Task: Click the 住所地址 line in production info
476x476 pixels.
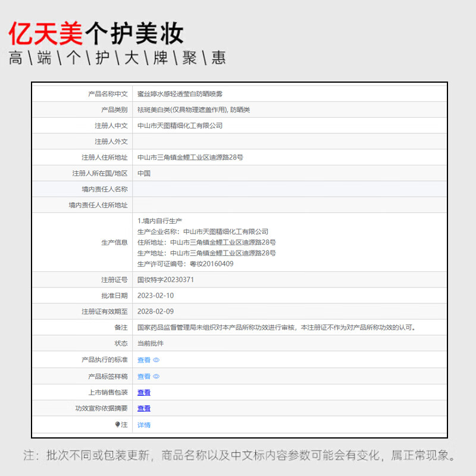Action: 206,243
